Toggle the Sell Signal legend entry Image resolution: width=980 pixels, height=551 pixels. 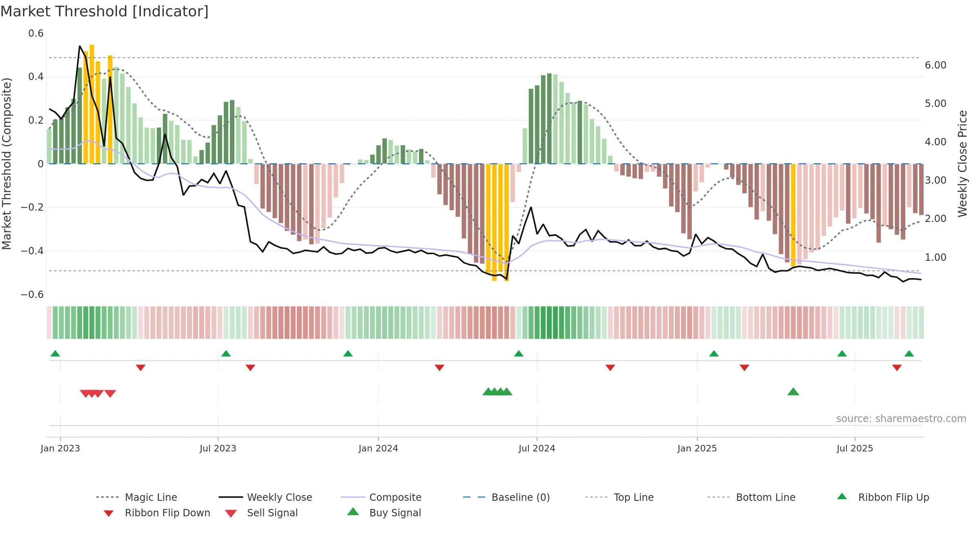coord(261,513)
